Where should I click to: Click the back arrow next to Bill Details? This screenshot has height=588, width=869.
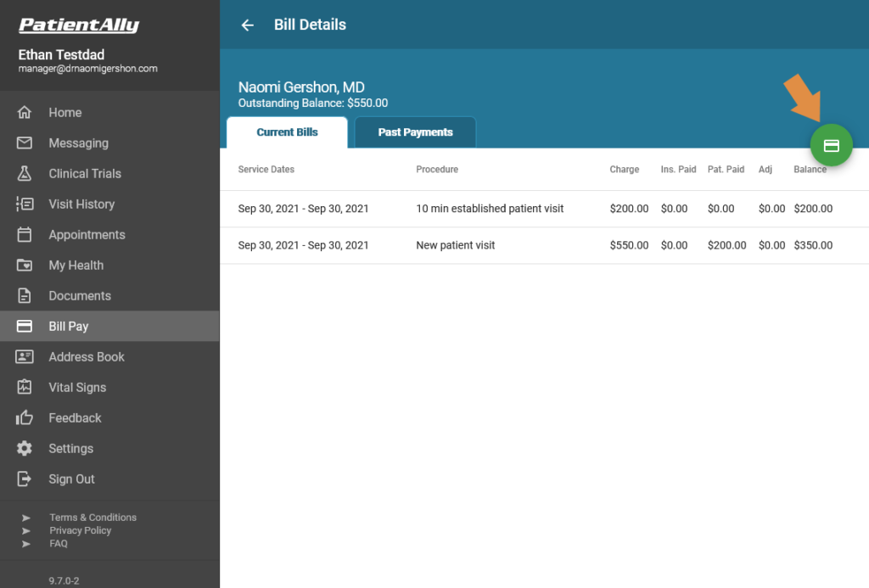pos(247,25)
